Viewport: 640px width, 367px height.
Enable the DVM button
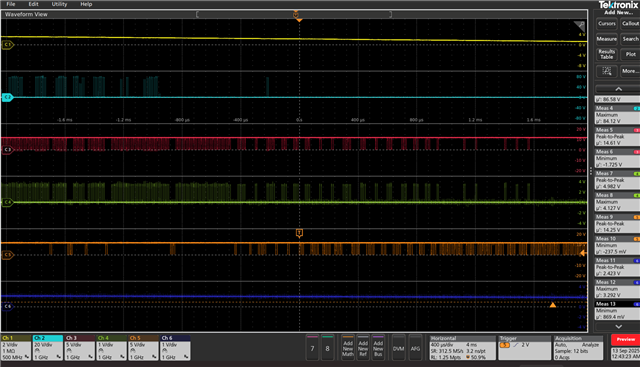tap(398, 348)
